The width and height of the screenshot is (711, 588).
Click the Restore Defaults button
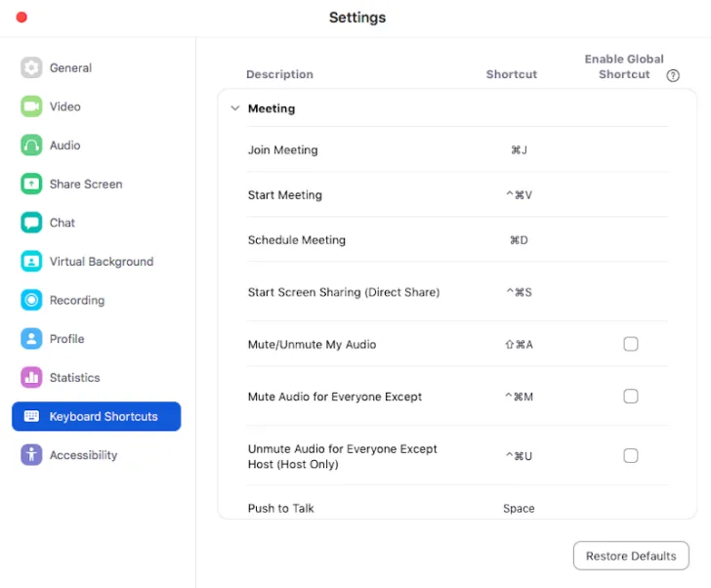click(x=630, y=556)
